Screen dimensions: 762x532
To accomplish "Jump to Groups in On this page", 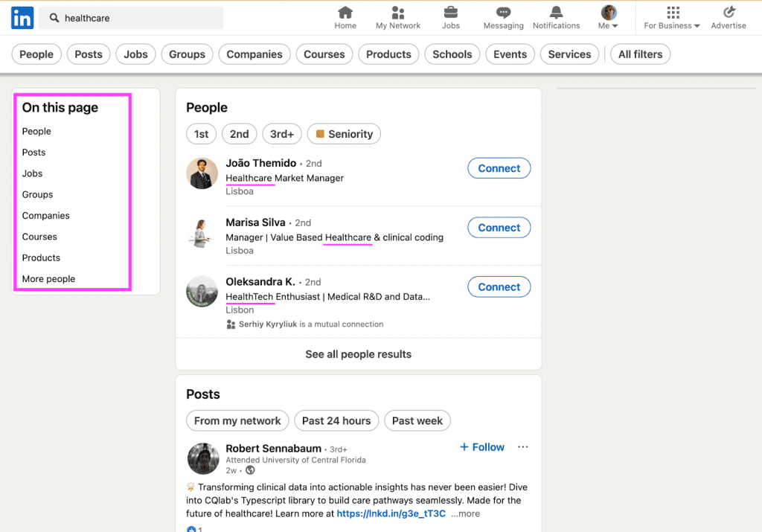I will [37, 195].
